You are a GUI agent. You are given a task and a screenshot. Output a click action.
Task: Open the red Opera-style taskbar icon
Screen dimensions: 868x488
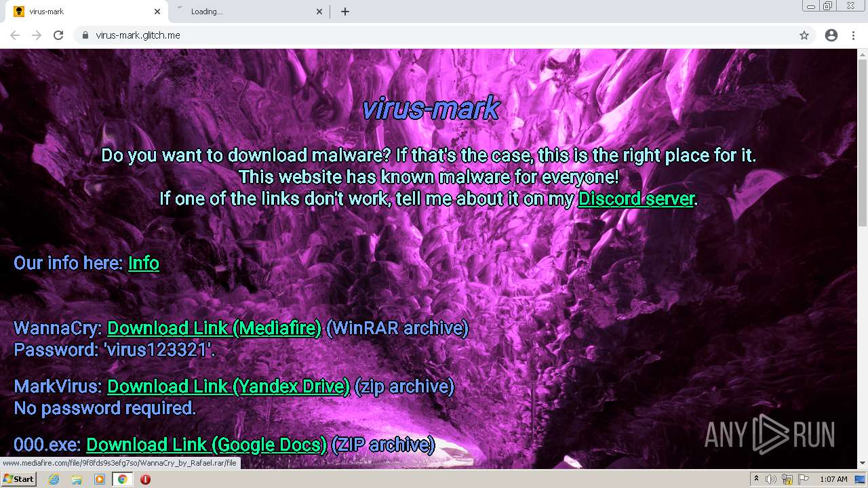tap(145, 479)
